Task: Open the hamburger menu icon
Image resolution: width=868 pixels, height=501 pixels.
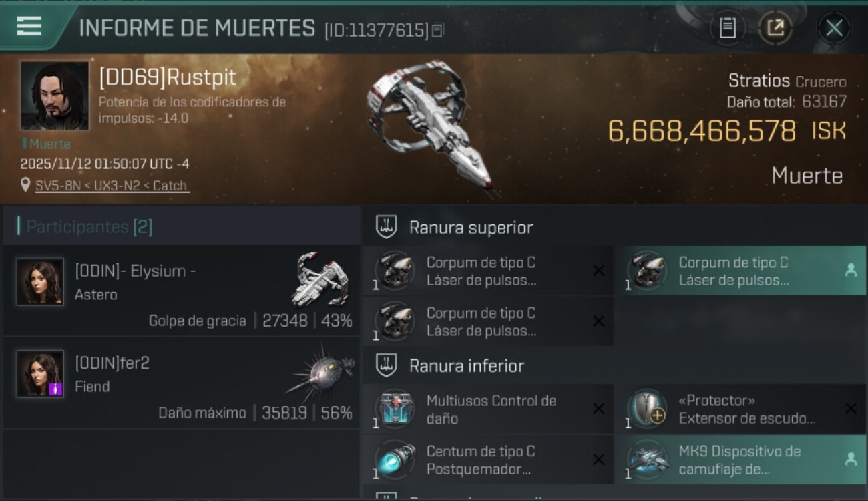Action: pyautogui.click(x=29, y=26)
